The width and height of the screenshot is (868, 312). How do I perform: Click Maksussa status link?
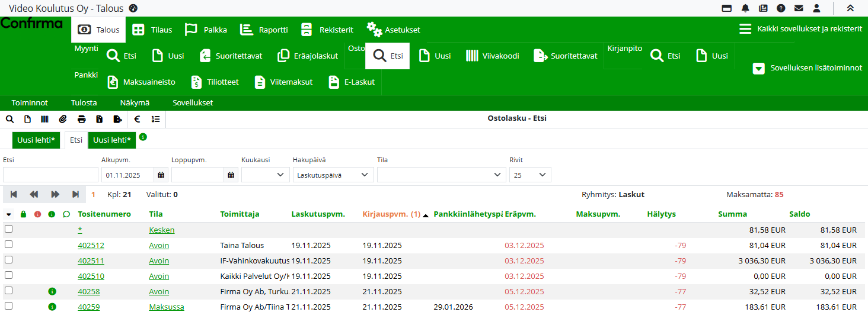pos(166,307)
